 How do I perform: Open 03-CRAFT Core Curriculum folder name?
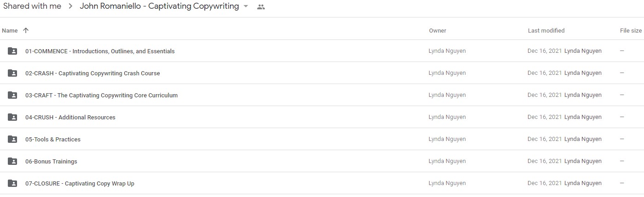[x=101, y=95]
